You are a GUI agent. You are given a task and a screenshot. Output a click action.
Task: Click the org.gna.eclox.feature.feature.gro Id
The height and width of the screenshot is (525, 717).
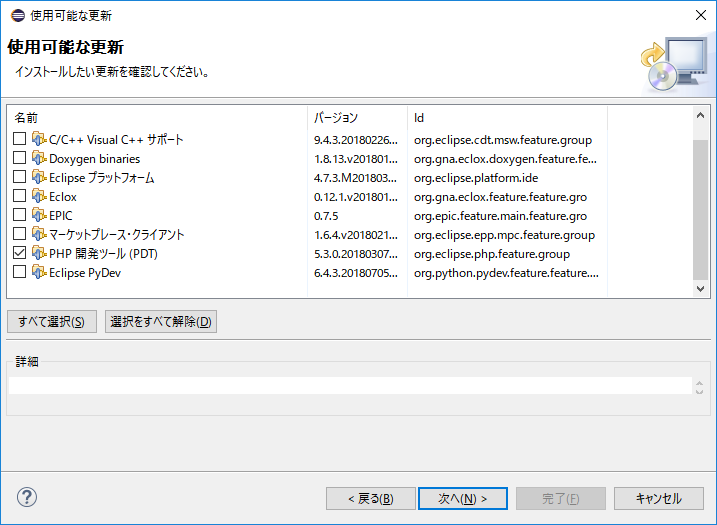500,197
